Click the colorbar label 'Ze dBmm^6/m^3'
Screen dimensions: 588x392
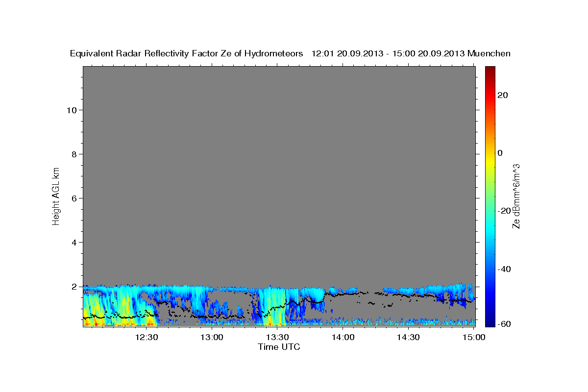516,196
